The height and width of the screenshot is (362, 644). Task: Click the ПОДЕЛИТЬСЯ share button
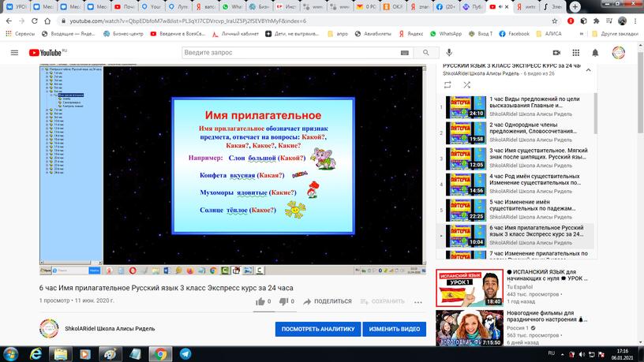click(x=327, y=300)
